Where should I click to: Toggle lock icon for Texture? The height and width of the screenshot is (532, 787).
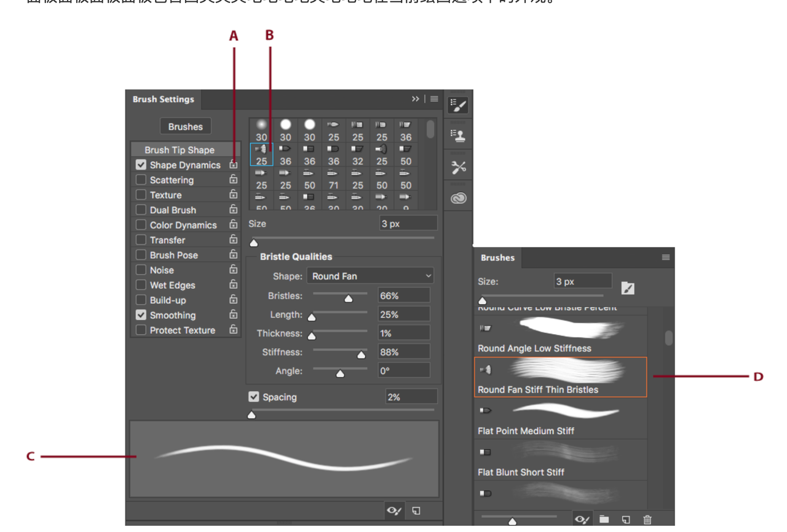tap(233, 194)
